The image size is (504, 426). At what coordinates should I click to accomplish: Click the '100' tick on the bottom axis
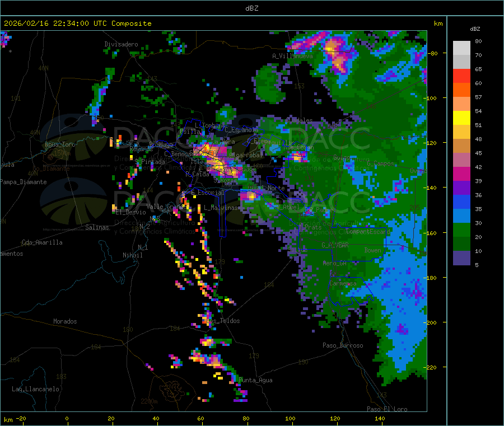(290, 418)
